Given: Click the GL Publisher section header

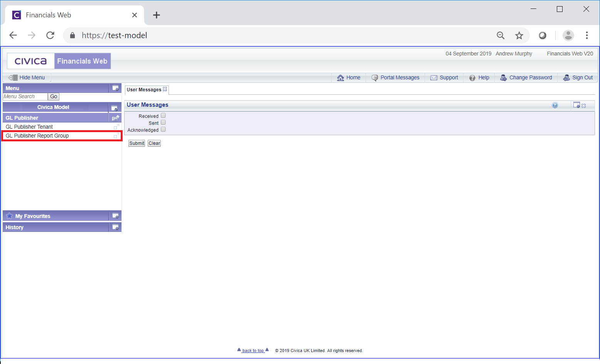Looking at the screenshot, I should coord(56,118).
